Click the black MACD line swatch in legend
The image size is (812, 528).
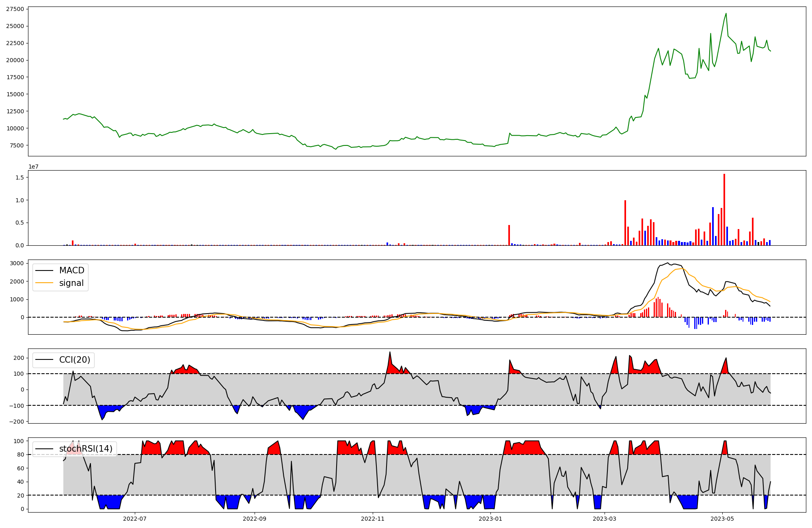44,270
